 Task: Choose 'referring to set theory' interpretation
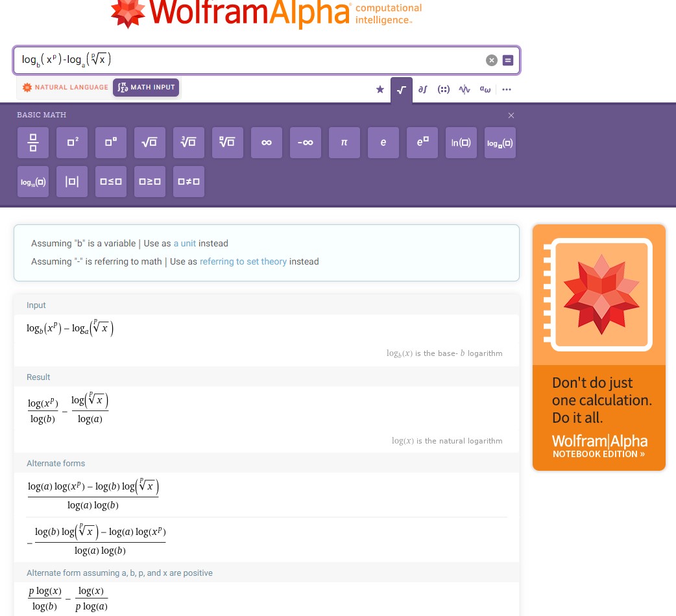tap(243, 261)
